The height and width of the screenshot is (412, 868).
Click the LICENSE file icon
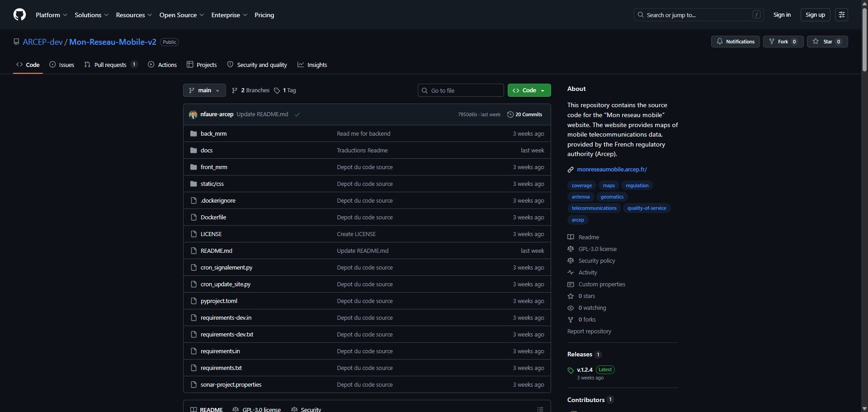tap(193, 234)
